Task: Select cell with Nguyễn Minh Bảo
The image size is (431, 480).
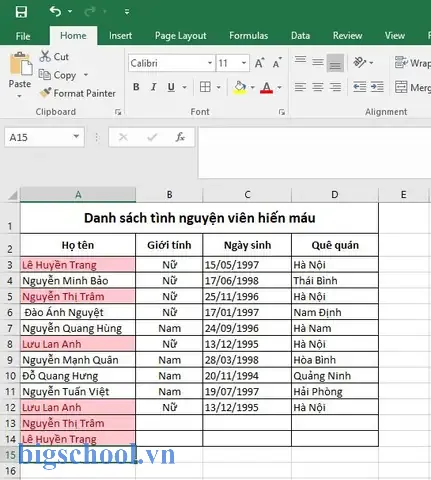Action: 78,281
